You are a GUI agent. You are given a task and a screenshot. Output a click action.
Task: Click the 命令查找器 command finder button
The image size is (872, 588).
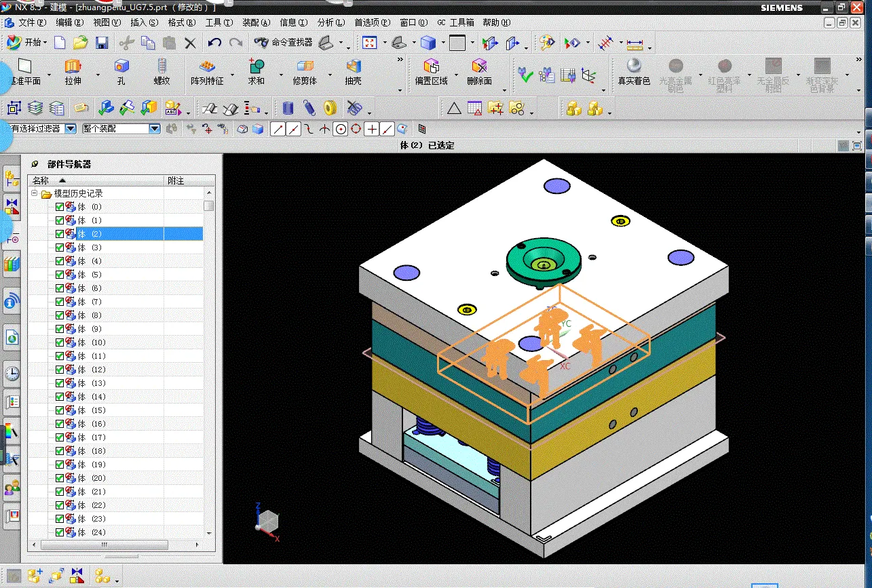click(x=284, y=43)
